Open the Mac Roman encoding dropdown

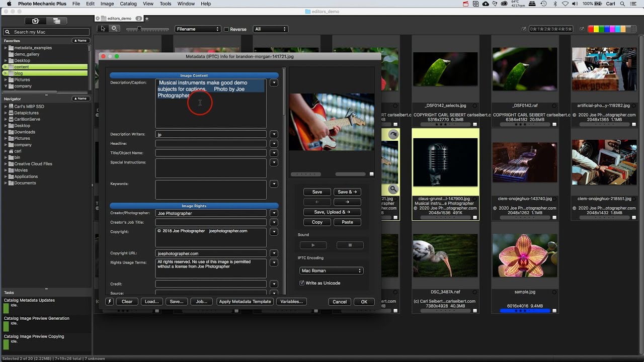pos(332,270)
